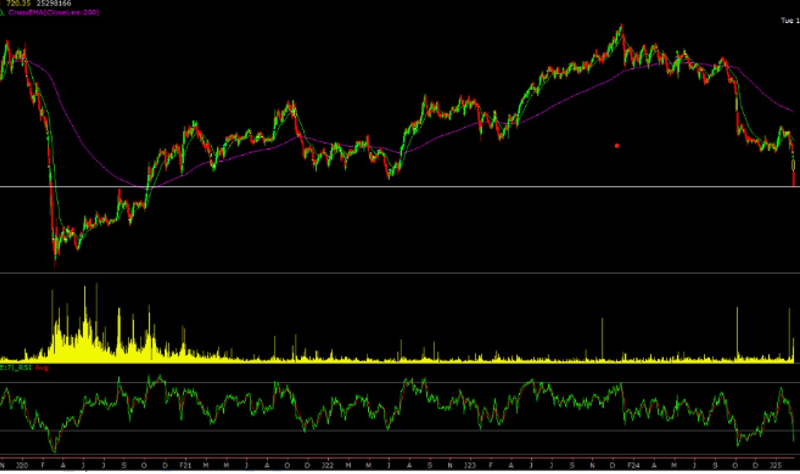
Task: Select the white horizontal support line
Action: 400,187
